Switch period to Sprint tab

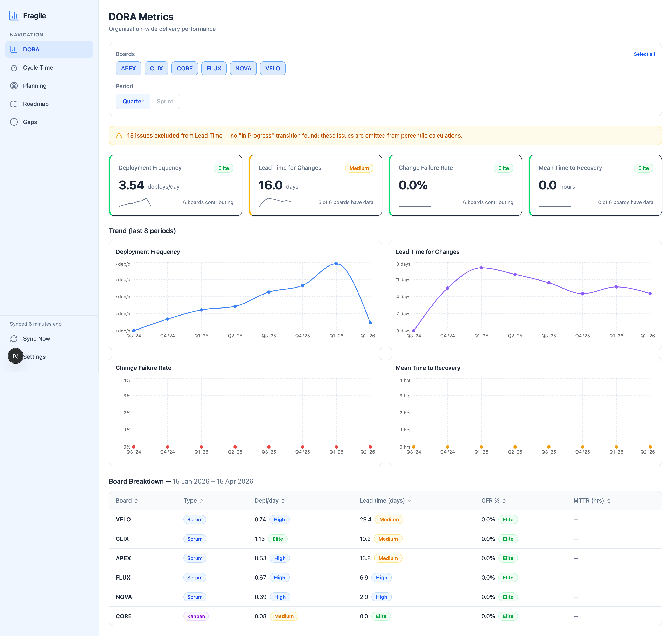point(165,101)
